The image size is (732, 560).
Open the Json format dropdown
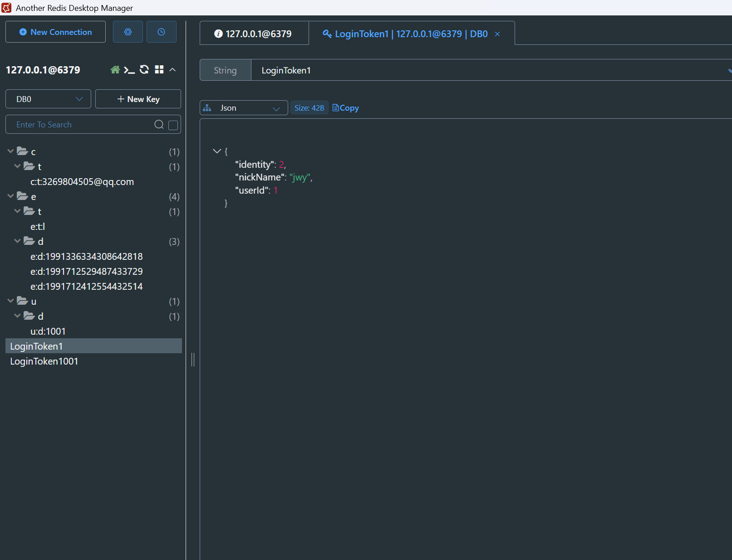pyautogui.click(x=244, y=108)
